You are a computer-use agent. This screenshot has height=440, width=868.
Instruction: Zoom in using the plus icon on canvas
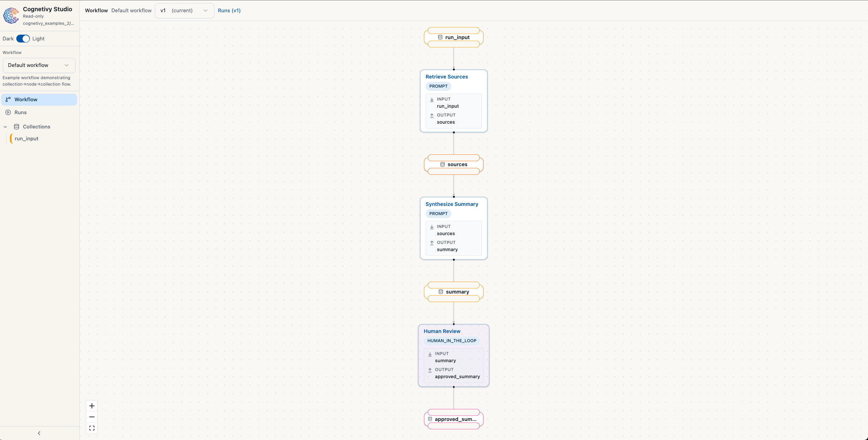(x=91, y=405)
